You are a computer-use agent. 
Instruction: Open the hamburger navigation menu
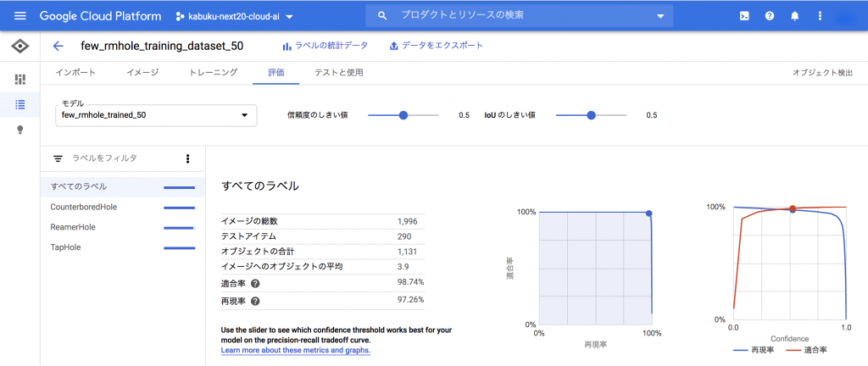pyautogui.click(x=20, y=16)
